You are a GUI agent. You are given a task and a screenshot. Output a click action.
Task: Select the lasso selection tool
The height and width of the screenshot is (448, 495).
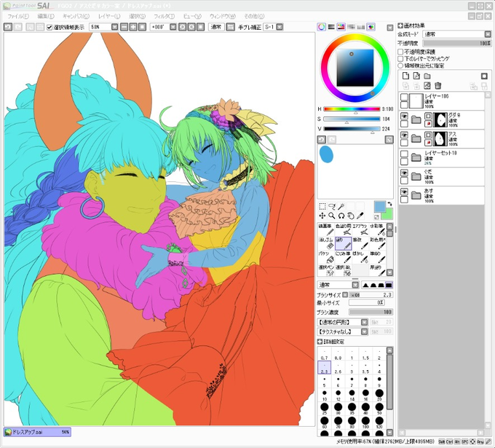pyautogui.click(x=331, y=206)
